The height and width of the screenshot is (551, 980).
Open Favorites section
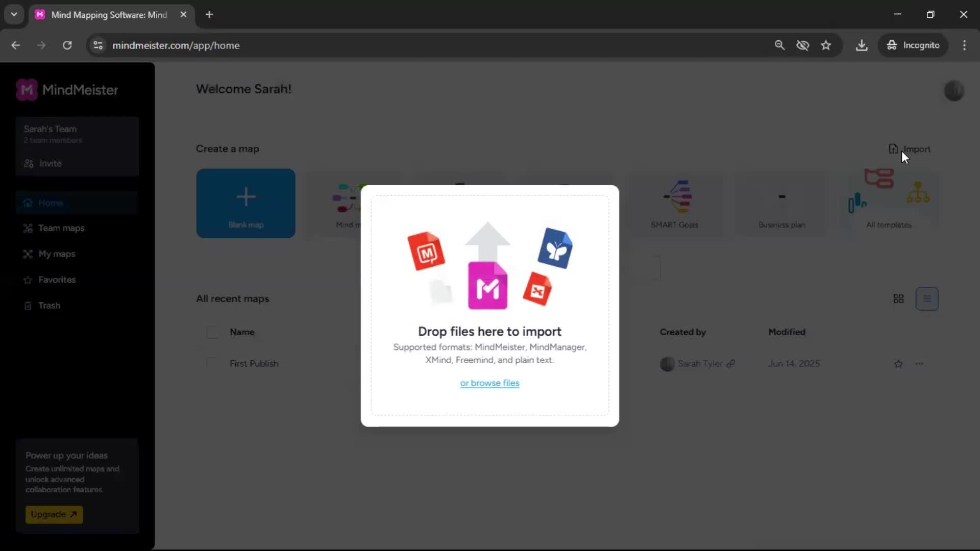coord(49,280)
